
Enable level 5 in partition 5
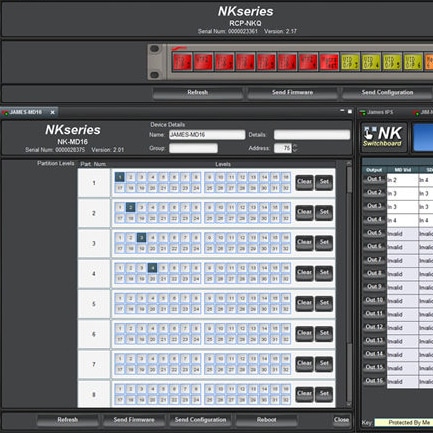click(163, 298)
